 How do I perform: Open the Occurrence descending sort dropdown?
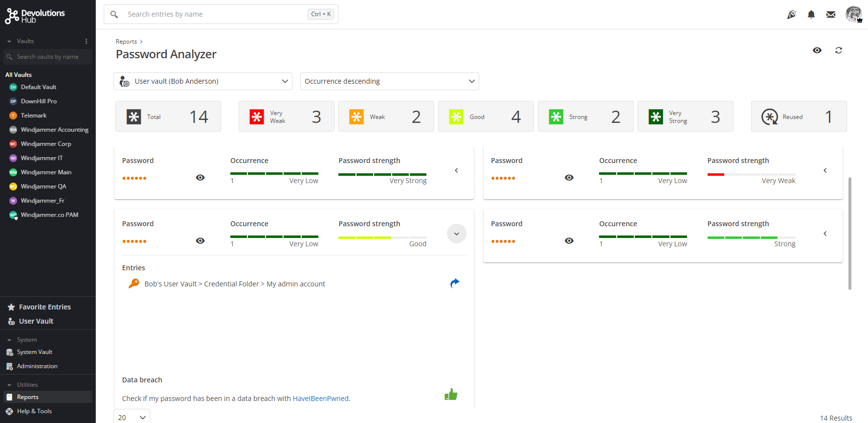(389, 81)
